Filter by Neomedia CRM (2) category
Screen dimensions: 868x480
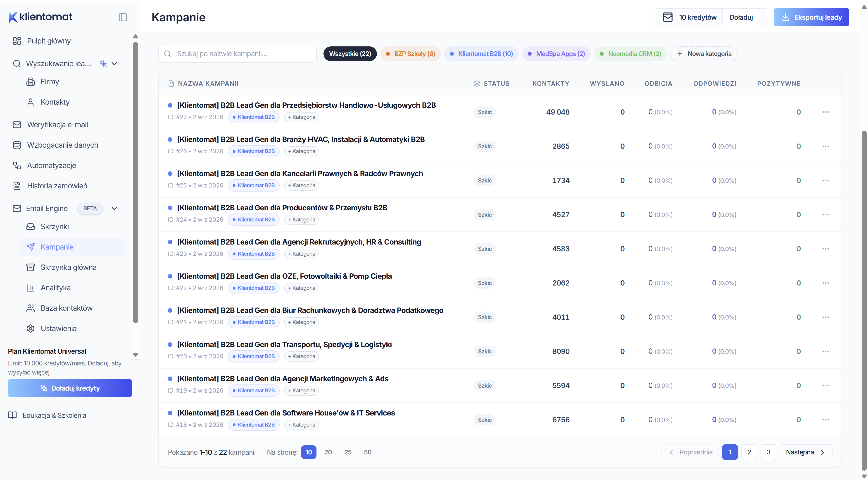(630, 54)
